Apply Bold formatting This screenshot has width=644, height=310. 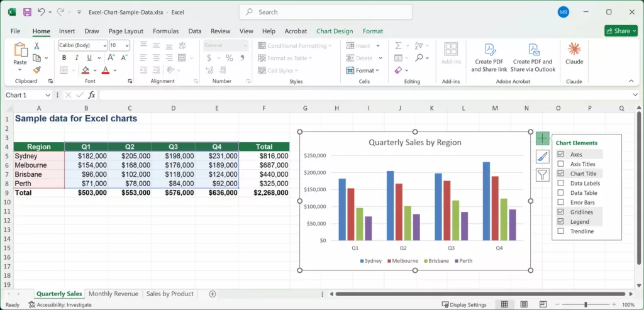coord(65,58)
